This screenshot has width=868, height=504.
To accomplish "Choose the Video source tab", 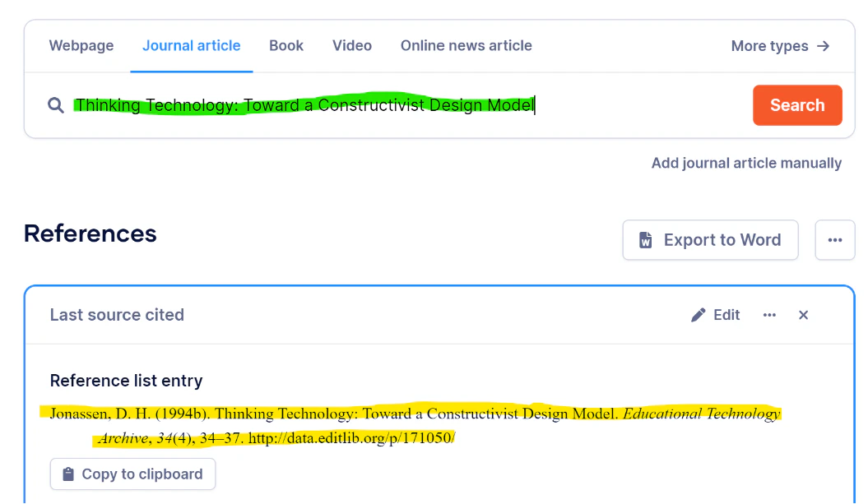I will (x=352, y=46).
